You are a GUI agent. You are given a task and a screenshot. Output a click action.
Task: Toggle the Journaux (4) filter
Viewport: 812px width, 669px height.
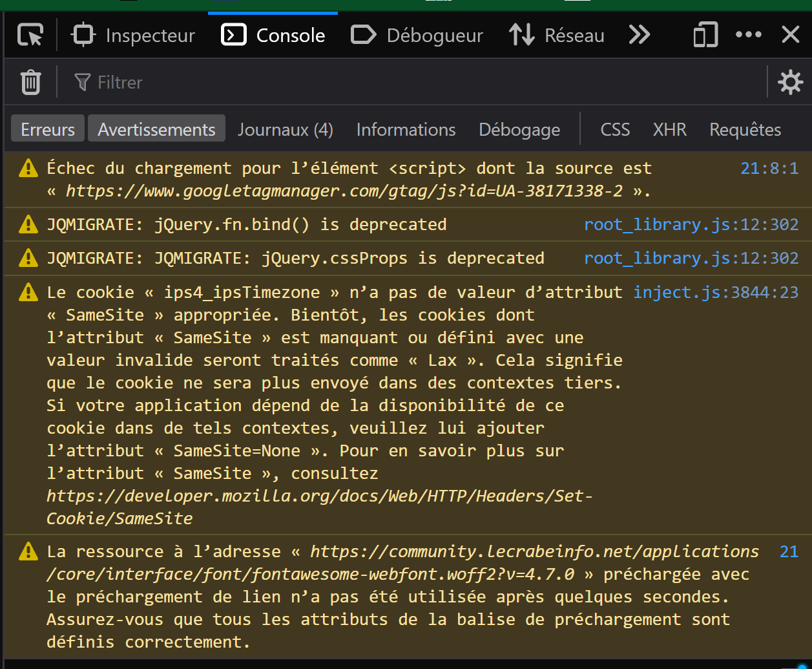(286, 129)
